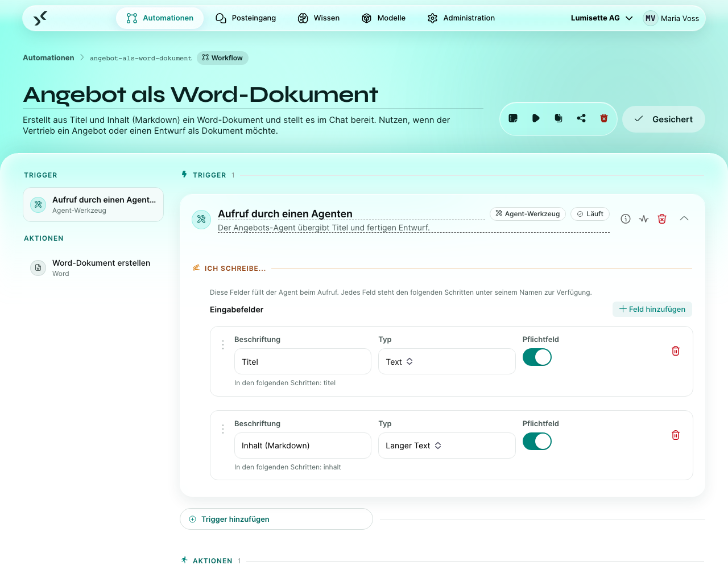
Task: Disable Pflichtfeld toggle for 'Titel'
Action: [537, 357]
